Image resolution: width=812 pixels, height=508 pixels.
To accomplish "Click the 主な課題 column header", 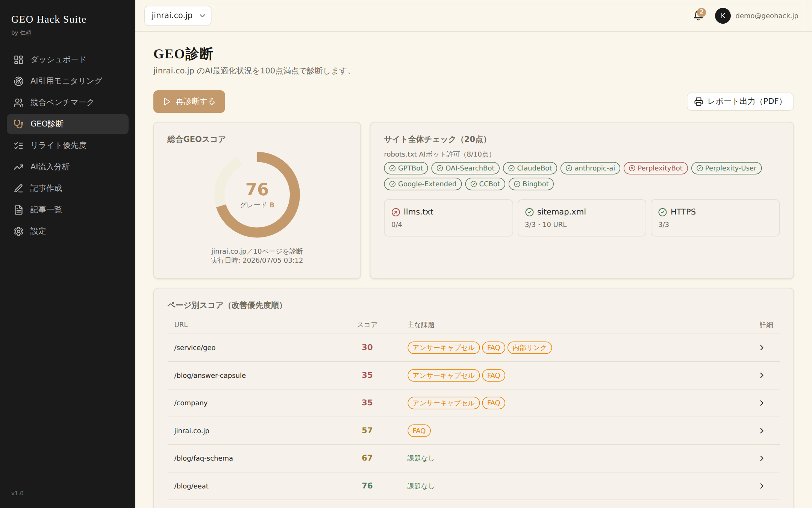I will pyautogui.click(x=421, y=325).
